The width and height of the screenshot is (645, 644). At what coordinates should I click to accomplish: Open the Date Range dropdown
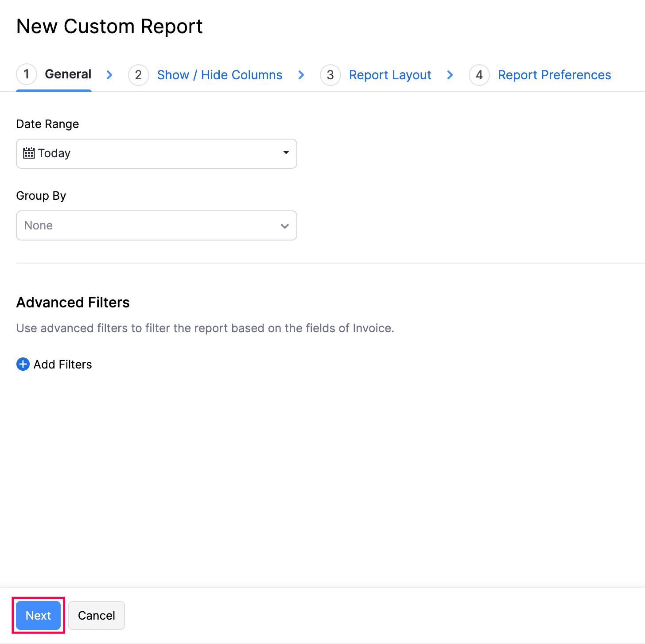285,153
